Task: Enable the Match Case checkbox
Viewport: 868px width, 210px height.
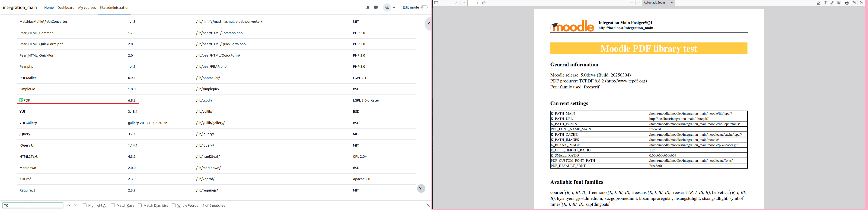Action: coord(113,205)
